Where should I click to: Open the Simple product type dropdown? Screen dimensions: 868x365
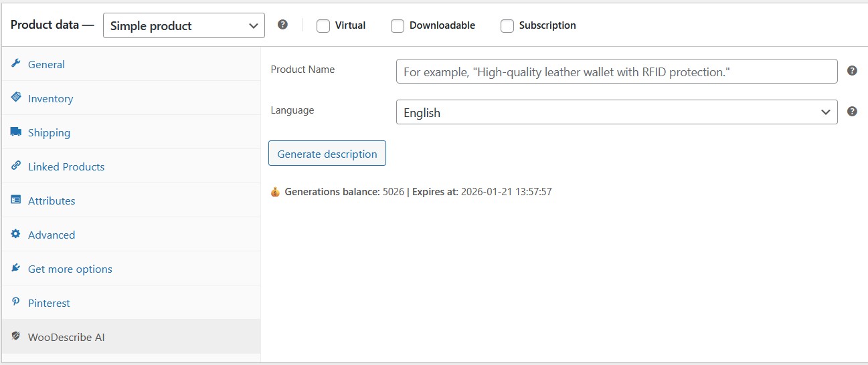[184, 25]
